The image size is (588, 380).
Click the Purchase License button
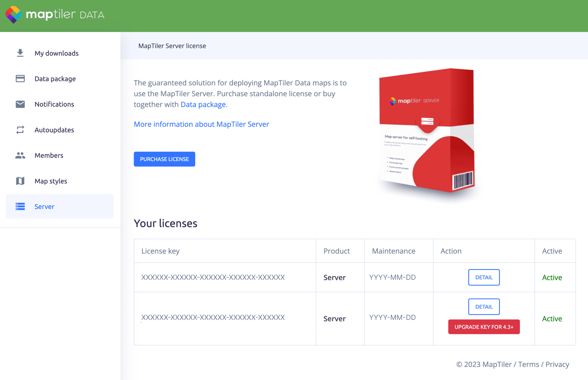[x=164, y=159]
